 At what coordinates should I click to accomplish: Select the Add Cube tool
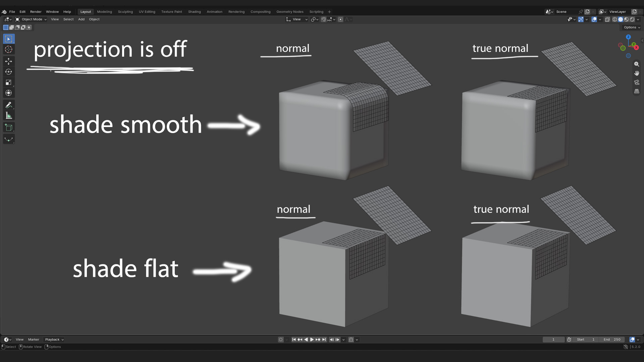click(x=9, y=127)
